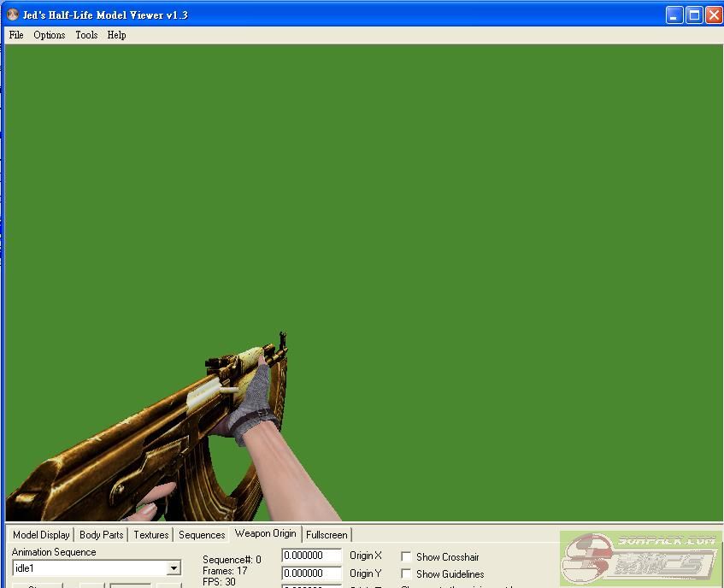The height and width of the screenshot is (588, 724).
Task: Switch to the Model Display tab
Action: (41, 535)
